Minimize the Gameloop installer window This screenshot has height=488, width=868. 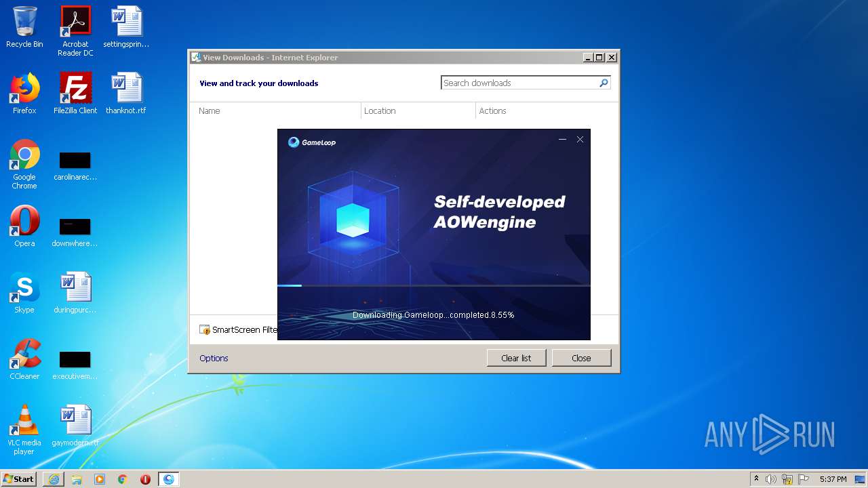562,140
